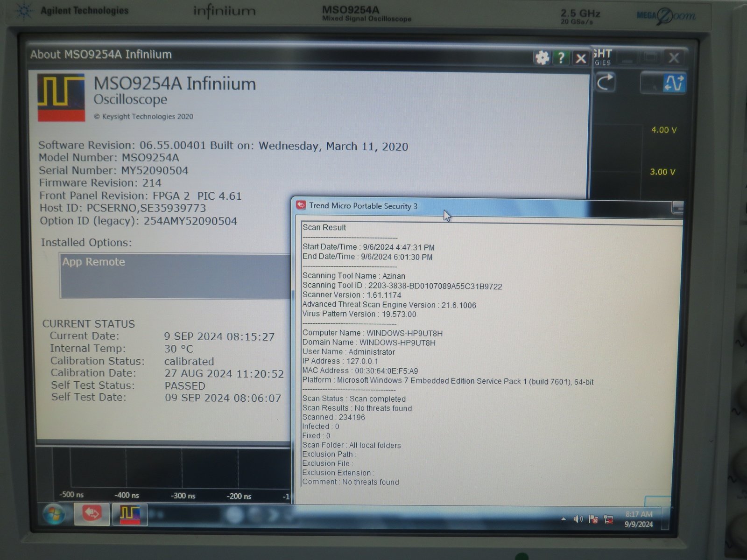This screenshot has width=747, height=560.
Task: Click the Scan Folder All local folders line
Action: click(x=352, y=445)
